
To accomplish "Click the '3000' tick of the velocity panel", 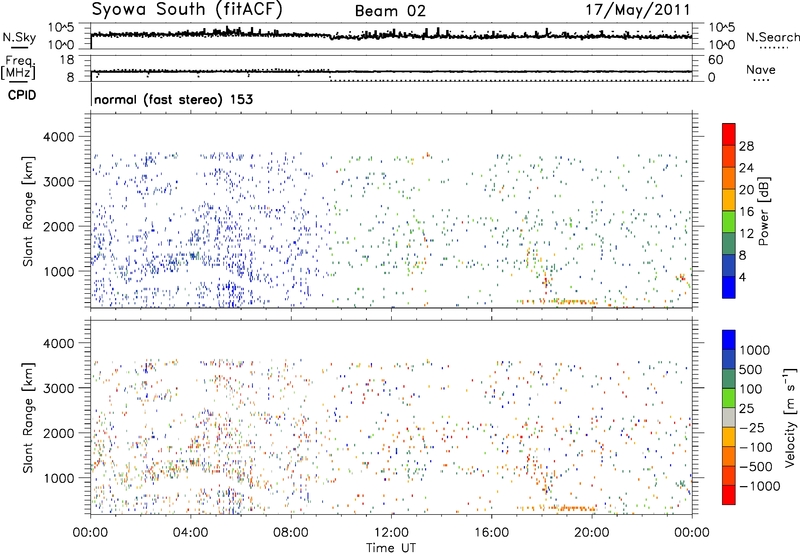I will click(x=59, y=388).
